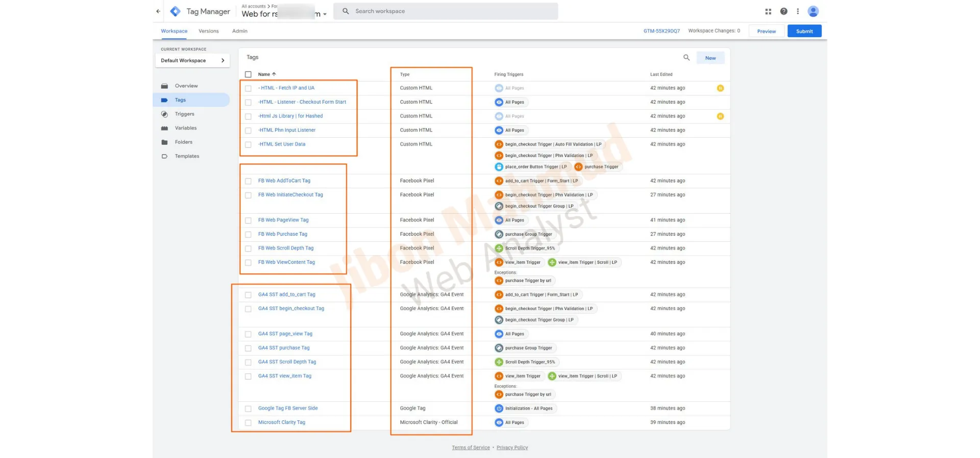Check the box for FB Web Purchase Tag
Image resolution: width=980 pixels, height=458 pixels.
click(x=248, y=235)
